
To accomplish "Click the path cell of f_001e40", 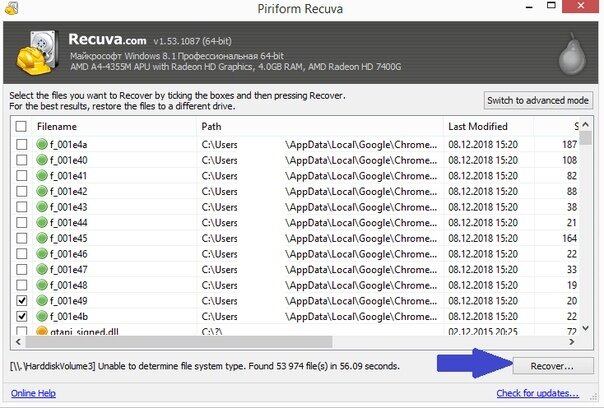I will [319, 160].
